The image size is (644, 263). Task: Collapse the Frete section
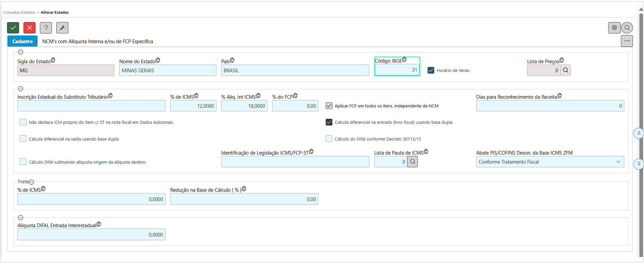point(31,182)
